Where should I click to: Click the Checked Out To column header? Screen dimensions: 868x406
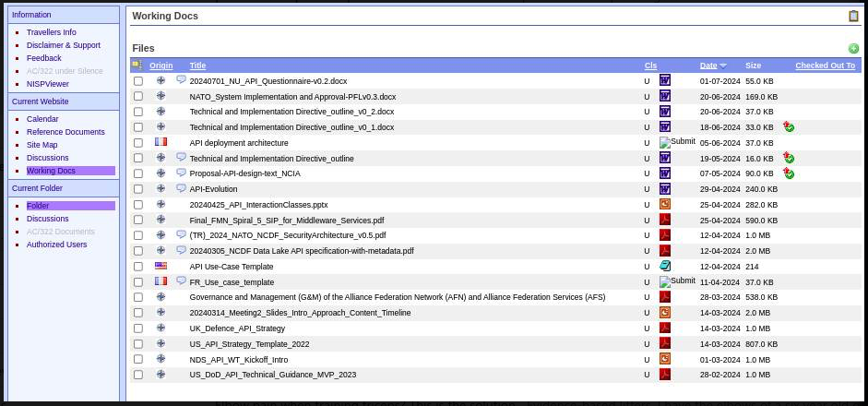(825, 66)
